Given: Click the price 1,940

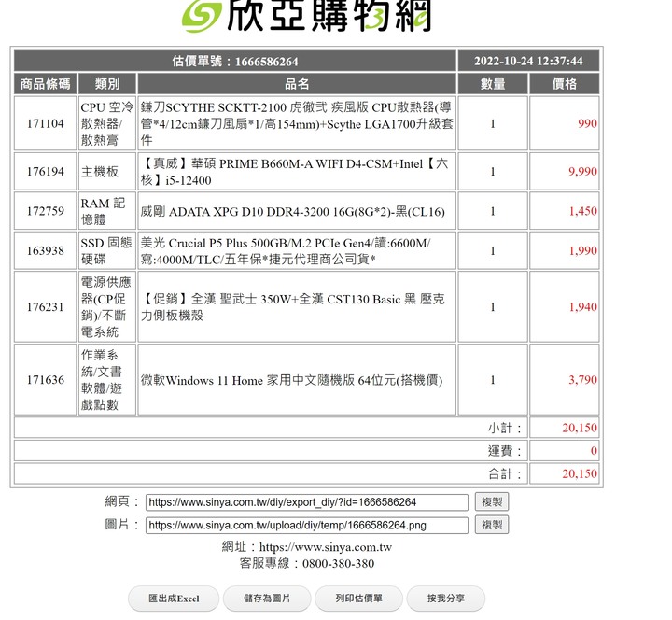Looking at the screenshot, I should click(582, 307).
